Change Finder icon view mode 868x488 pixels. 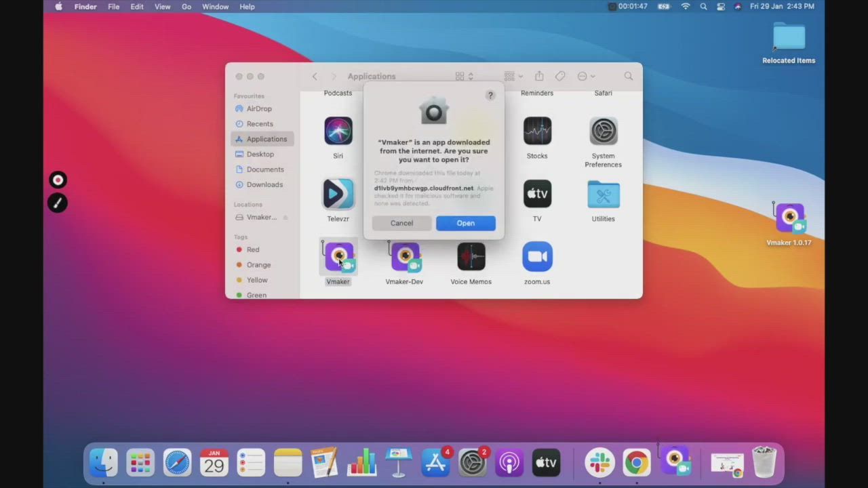point(465,77)
